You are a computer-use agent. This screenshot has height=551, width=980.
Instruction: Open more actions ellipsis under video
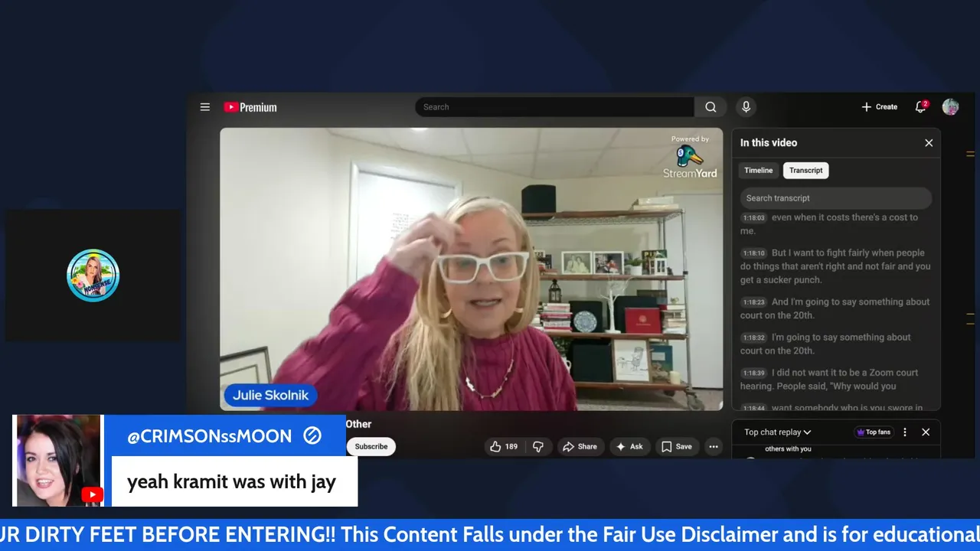pyautogui.click(x=714, y=447)
